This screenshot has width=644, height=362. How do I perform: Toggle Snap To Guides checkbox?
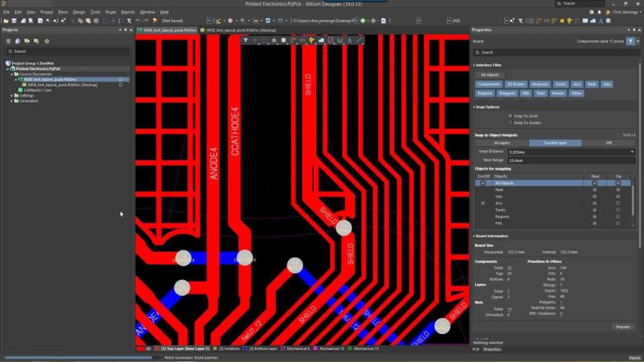(510, 122)
